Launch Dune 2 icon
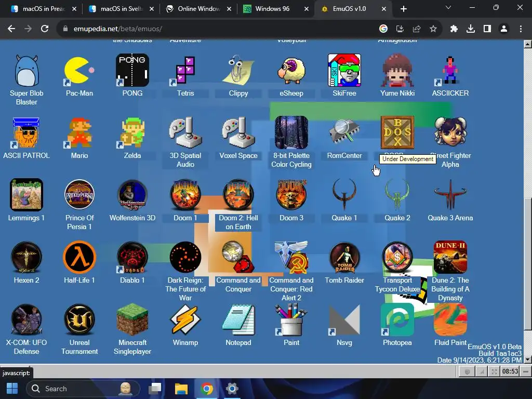 click(x=450, y=258)
